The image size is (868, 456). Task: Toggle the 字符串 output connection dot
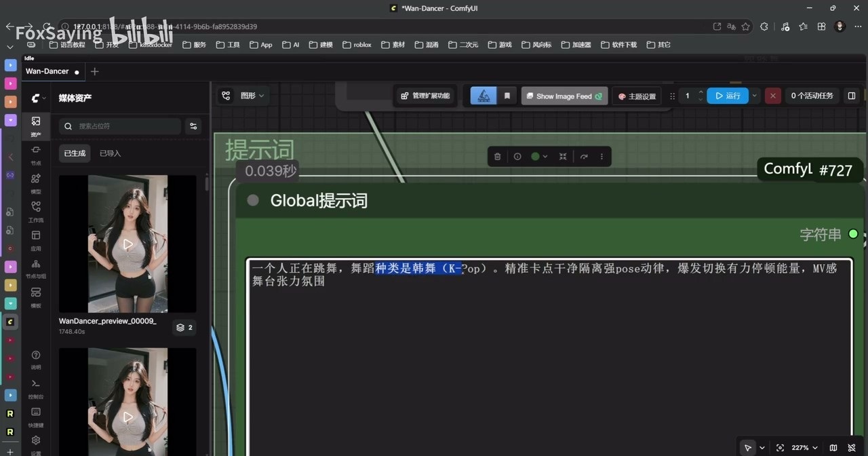pyautogui.click(x=853, y=234)
